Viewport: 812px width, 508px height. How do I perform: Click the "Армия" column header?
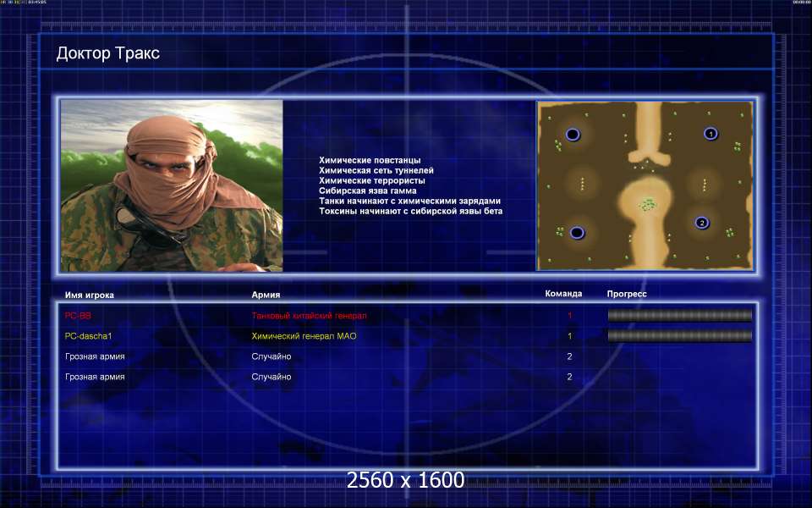pyautogui.click(x=266, y=295)
